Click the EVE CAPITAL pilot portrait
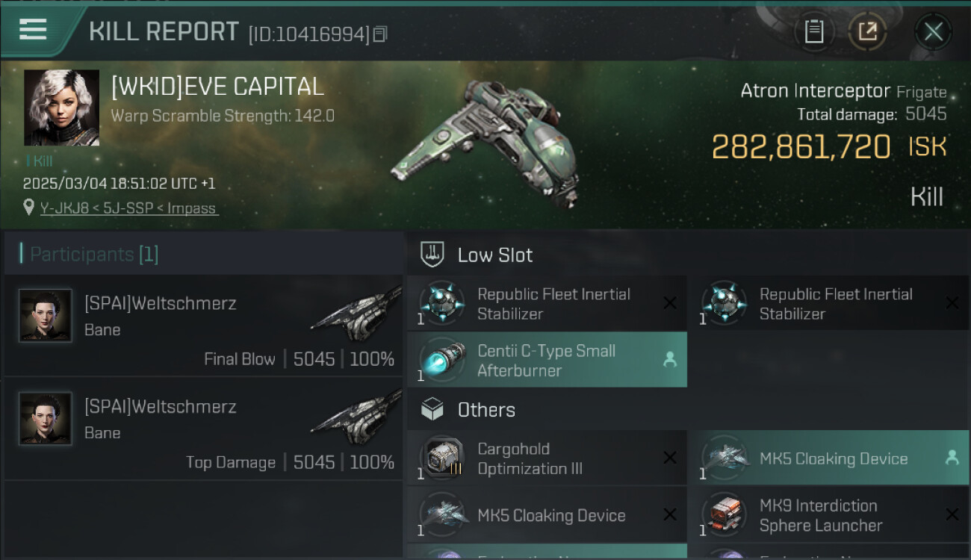 click(x=61, y=108)
